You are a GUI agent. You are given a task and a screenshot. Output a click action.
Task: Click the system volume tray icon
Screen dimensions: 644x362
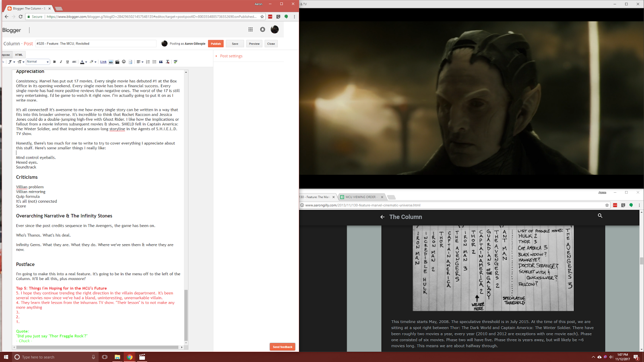(611, 357)
